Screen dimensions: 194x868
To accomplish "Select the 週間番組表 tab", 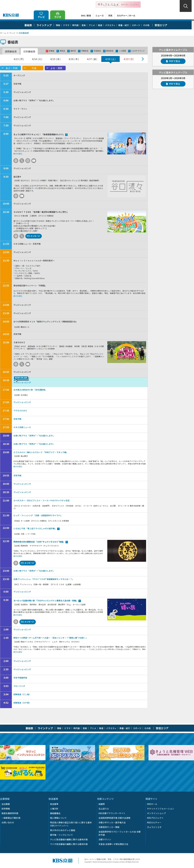I will 11,52.
